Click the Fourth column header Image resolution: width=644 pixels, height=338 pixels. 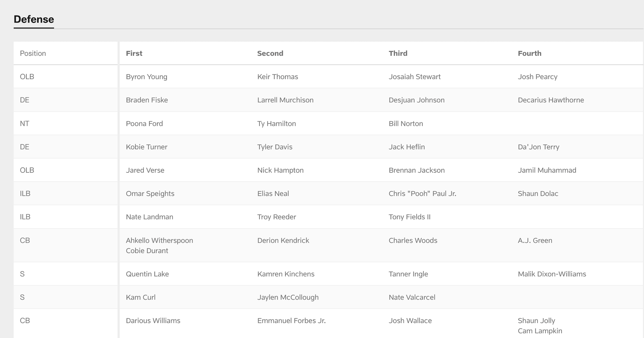pos(529,53)
